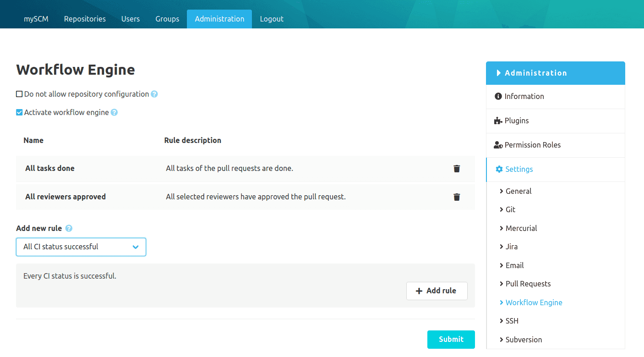
Task: Expand the Git settings entry
Action: click(511, 209)
